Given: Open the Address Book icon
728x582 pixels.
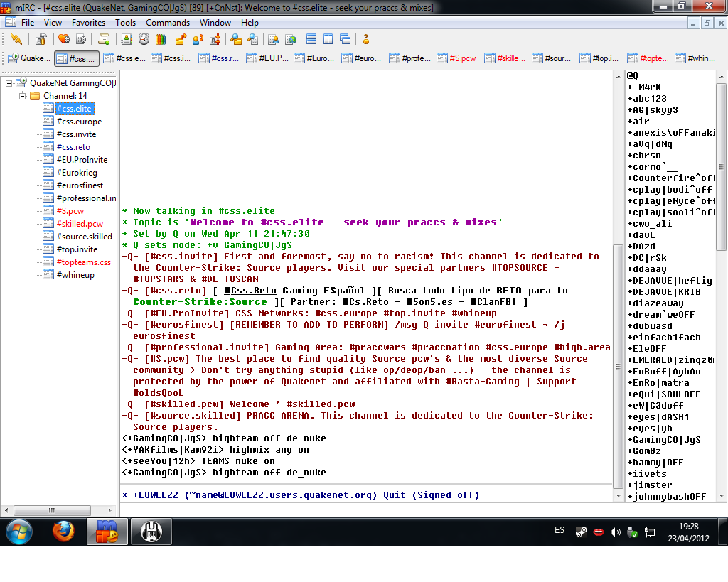Looking at the screenshot, I should pos(127,40).
